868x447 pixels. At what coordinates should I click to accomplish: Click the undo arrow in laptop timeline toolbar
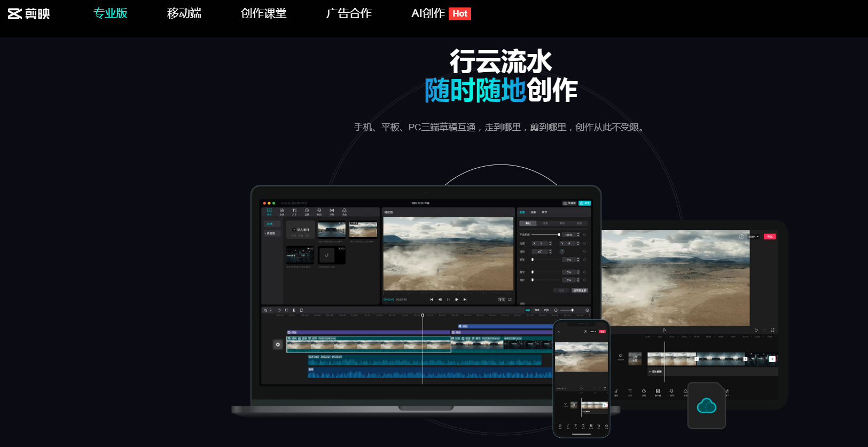(279, 310)
